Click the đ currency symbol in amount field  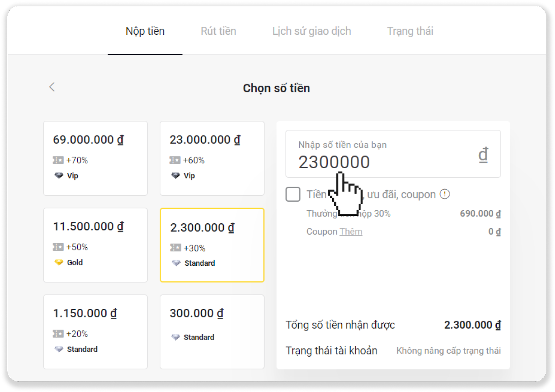coord(483,154)
